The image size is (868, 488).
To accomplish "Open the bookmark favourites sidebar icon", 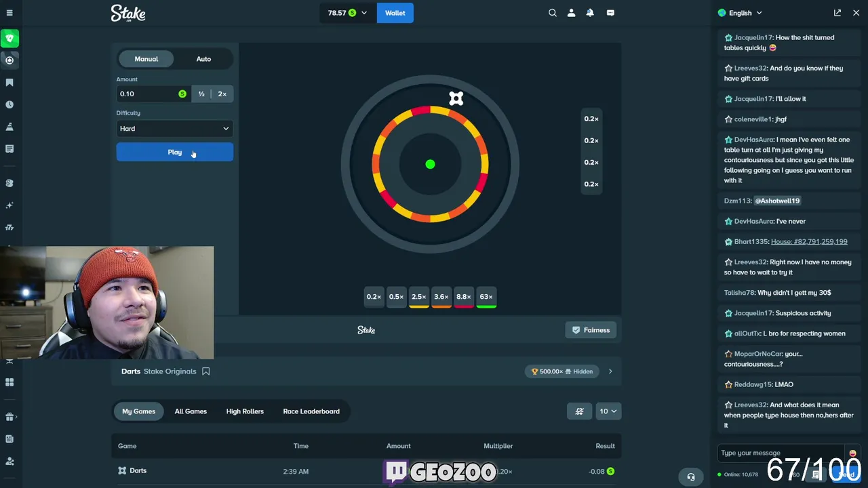I will tap(9, 83).
